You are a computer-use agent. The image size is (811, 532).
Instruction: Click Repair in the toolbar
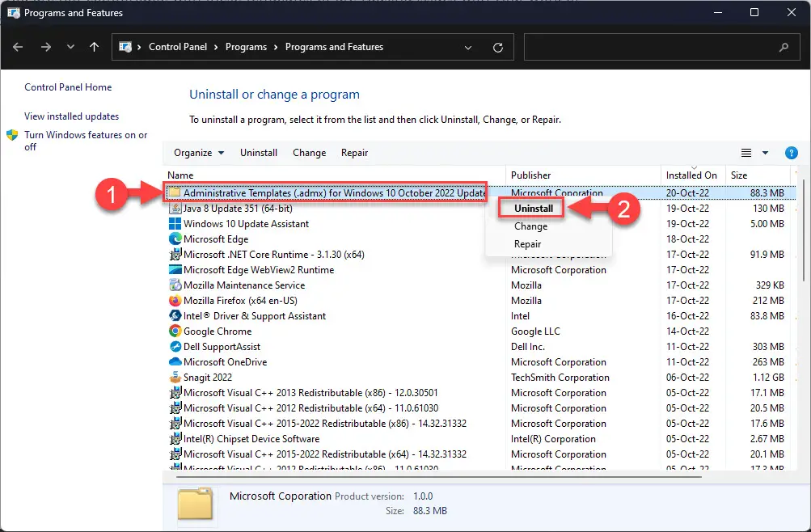click(354, 153)
